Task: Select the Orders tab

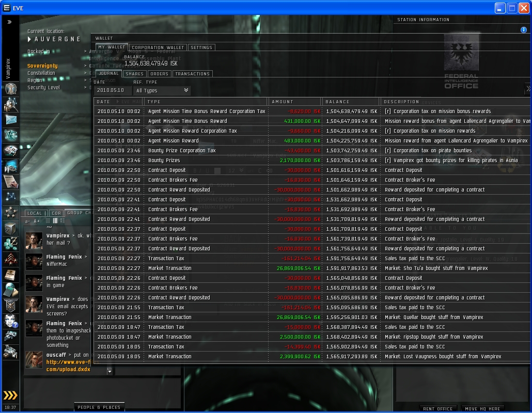Action: click(x=159, y=74)
